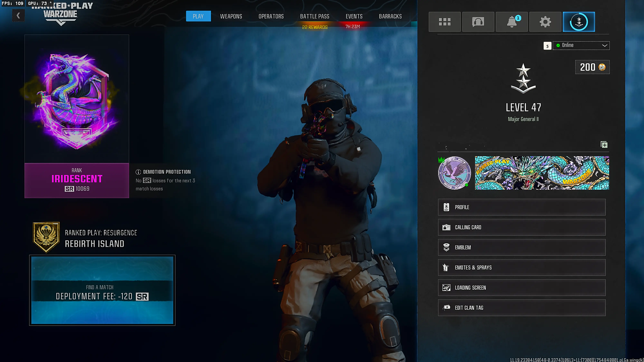Screen dimensions: 644x362
Task: Switch to the Weapons tab
Action: 231,16
